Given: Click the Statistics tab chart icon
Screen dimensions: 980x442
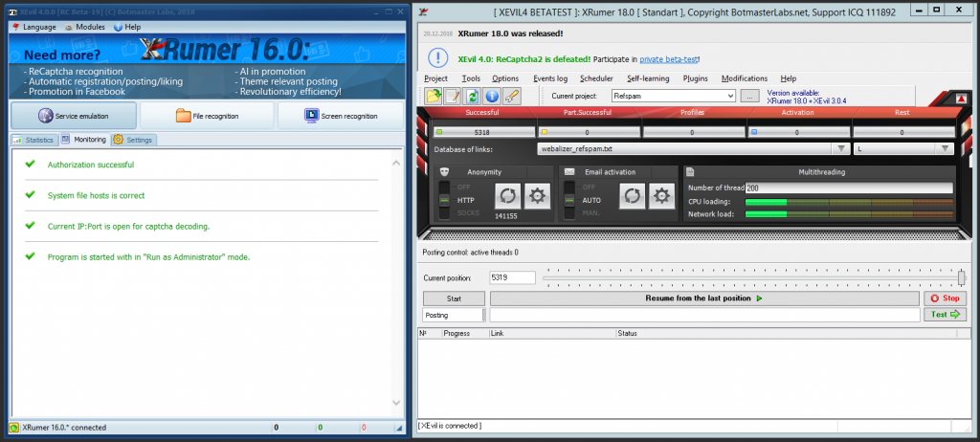Looking at the screenshot, I should 17,140.
